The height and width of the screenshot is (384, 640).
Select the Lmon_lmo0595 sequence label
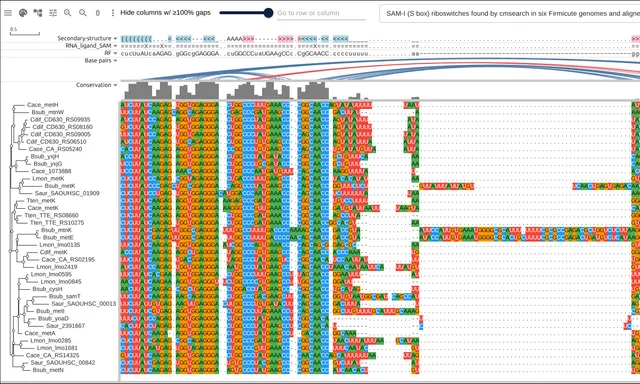point(51,274)
